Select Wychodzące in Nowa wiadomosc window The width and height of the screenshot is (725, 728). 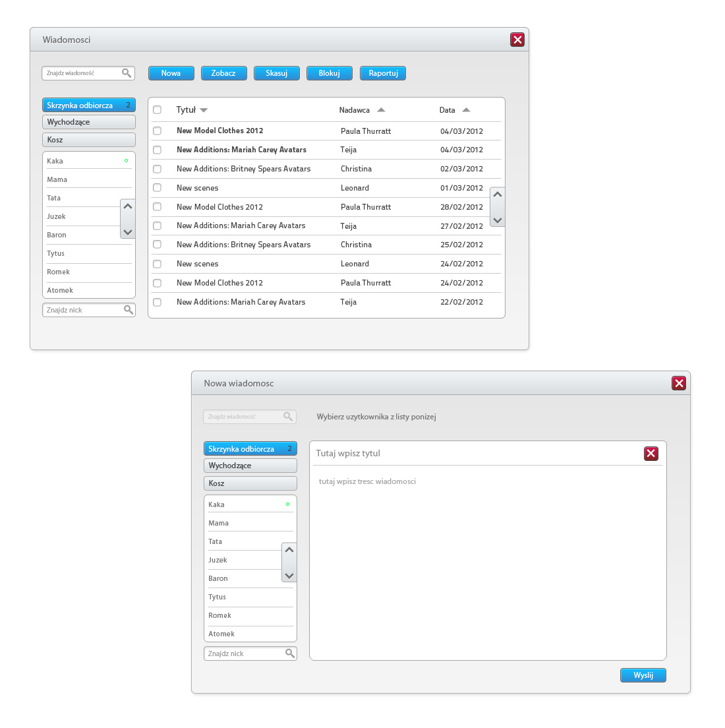point(250,466)
